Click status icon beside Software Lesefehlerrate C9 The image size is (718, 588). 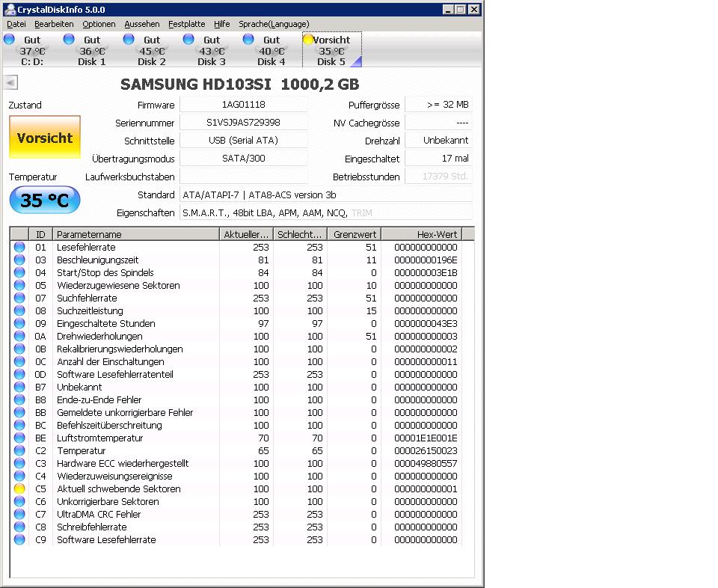pyautogui.click(x=19, y=539)
